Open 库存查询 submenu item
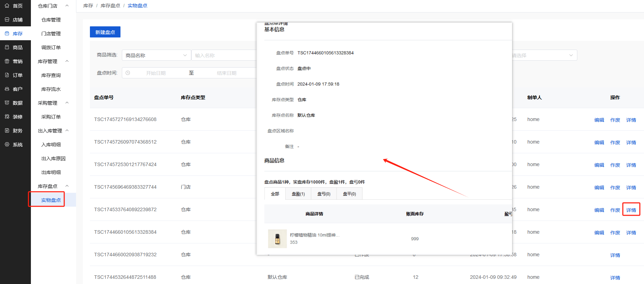Viewport: 644px width, 284px height. point(51,75)
